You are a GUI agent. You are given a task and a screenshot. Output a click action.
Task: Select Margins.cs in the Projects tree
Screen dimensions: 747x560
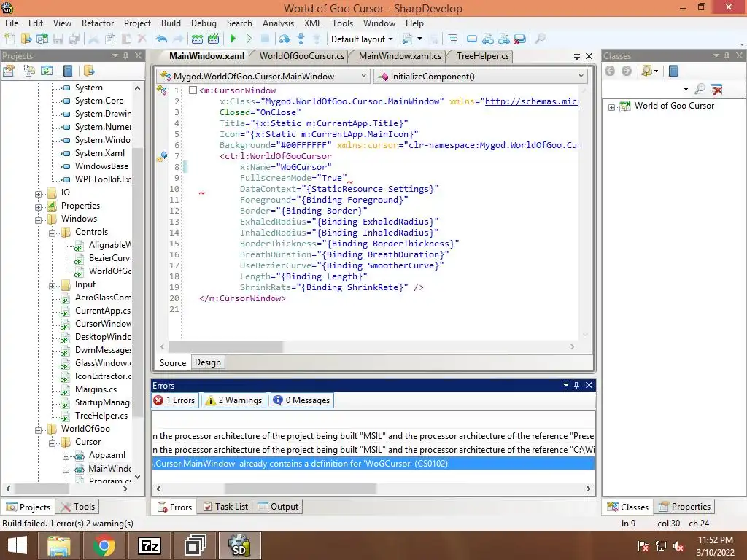(x=96, y=389)
